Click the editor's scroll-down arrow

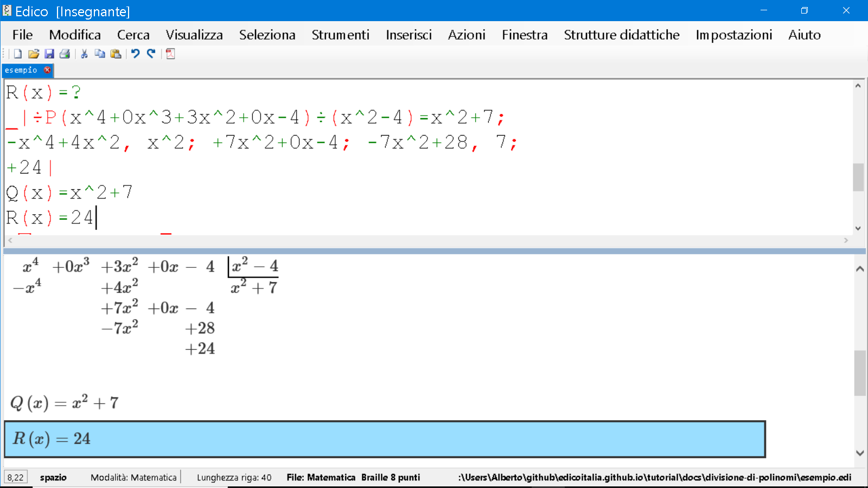tap(858, 228)
